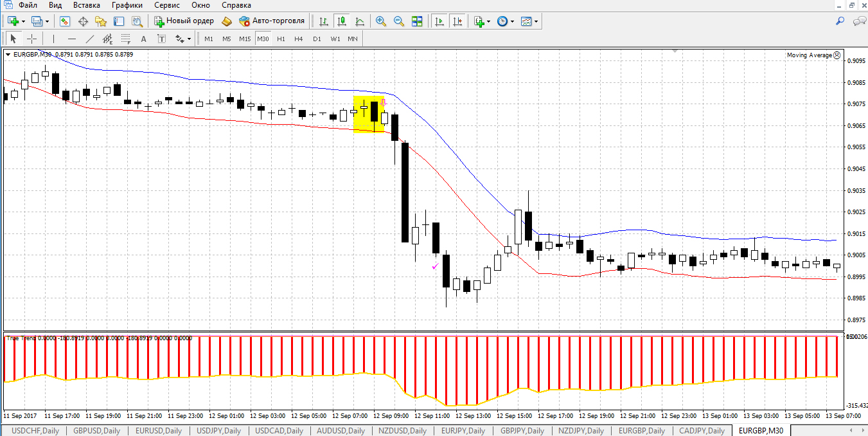
Task: Switch to GBPUSD,Daily chart tab
Action: [96, 431]
